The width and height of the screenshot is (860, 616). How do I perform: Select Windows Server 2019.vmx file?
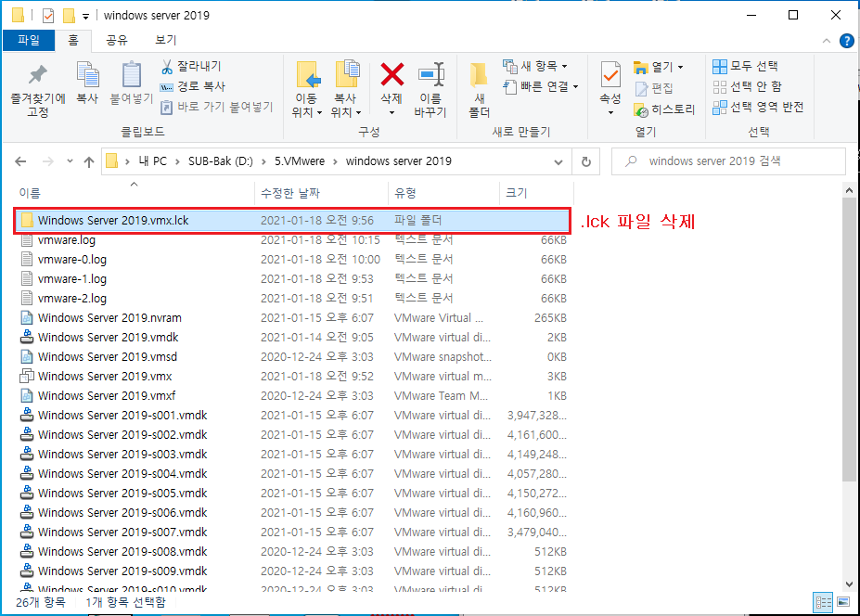point(292,377)
